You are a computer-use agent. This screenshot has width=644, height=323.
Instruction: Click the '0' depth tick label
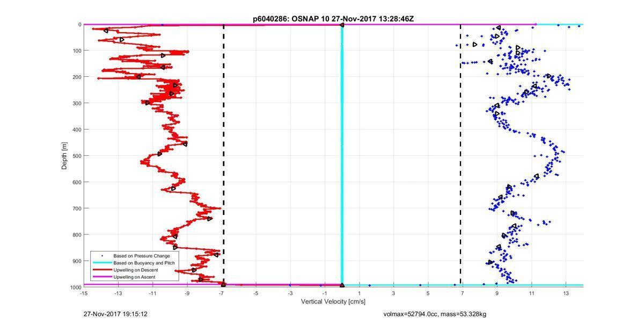(79, 25)
